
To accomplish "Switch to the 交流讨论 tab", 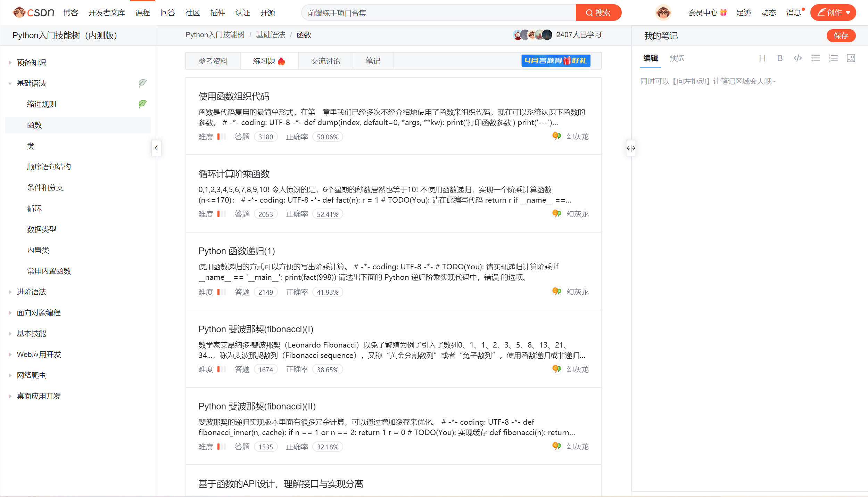I will click(x=325, y=61).
